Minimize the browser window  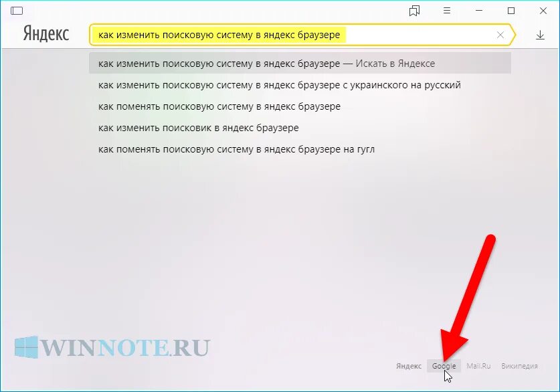coord(479,11)
